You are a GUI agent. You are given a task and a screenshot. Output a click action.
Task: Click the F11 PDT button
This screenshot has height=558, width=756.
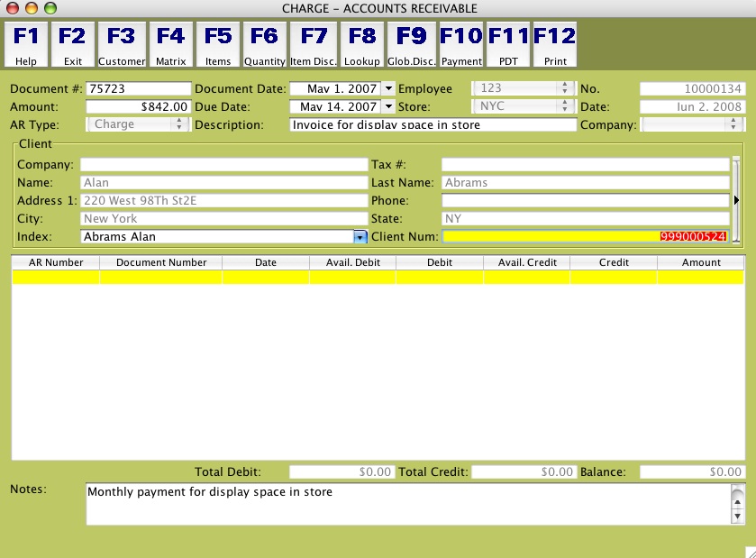click(x=508, y=44)
